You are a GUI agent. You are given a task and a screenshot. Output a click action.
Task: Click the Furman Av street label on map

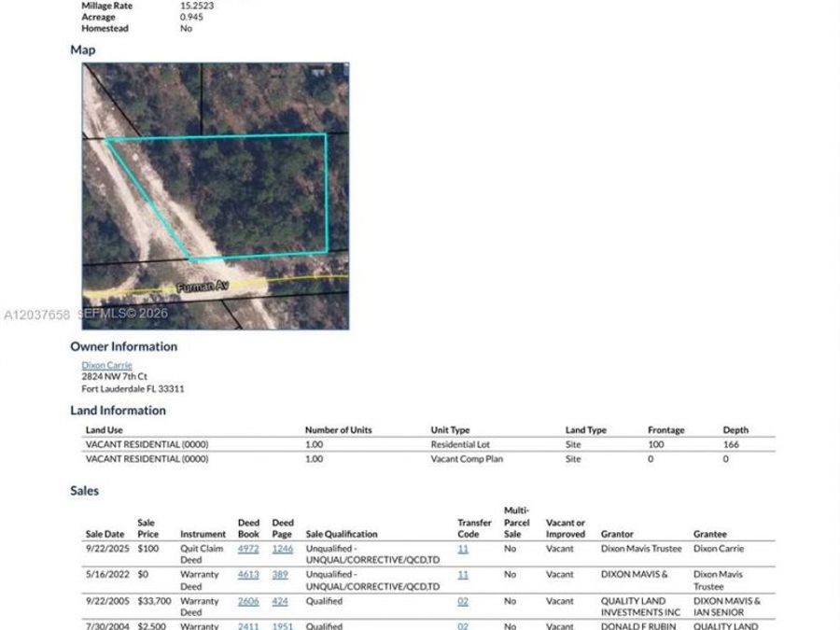click(203, 287)
